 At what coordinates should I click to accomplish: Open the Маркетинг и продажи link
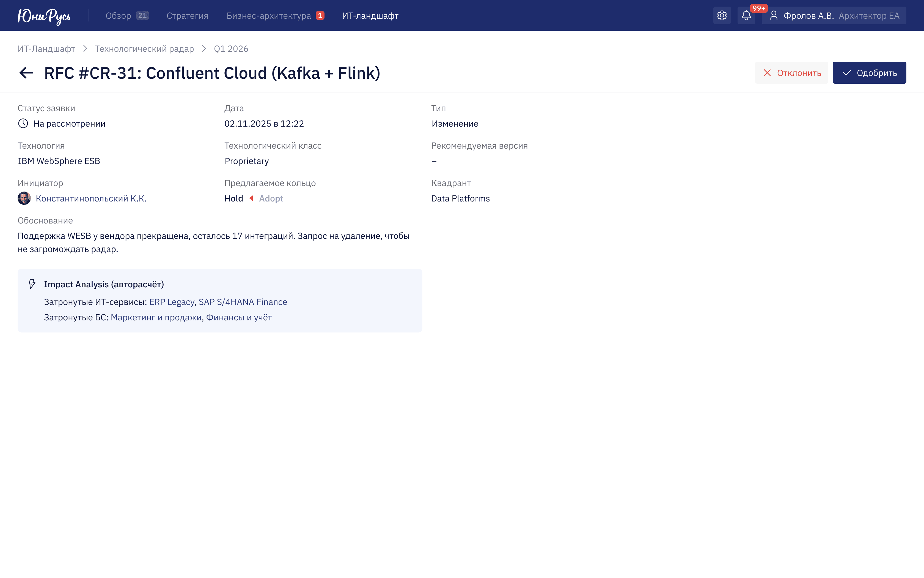point(156,317)
